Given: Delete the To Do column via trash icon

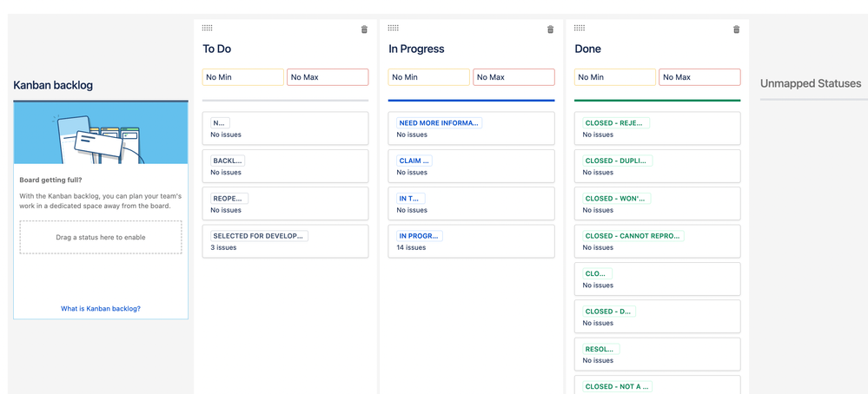Looking at the screenshot, I should click(x=364, y=30).
